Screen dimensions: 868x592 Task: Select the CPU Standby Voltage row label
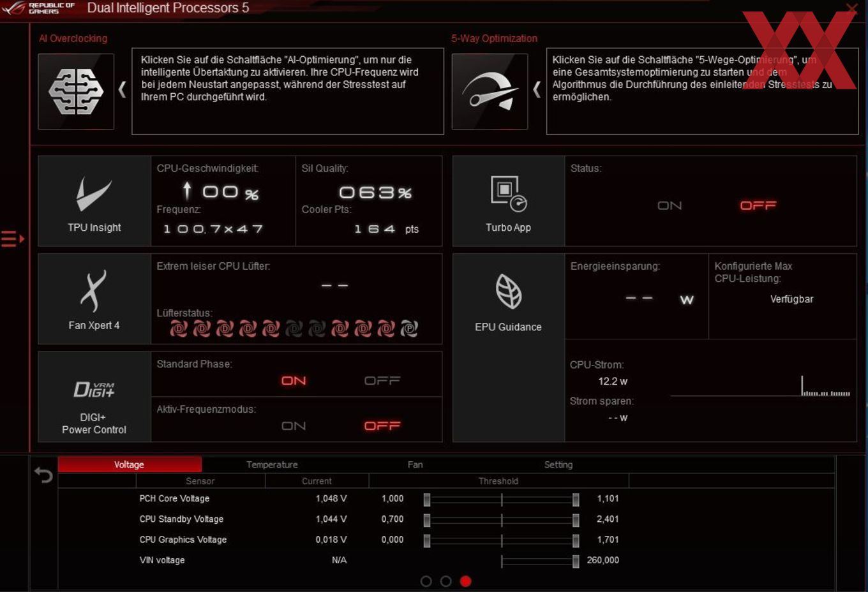click(181, 519)
